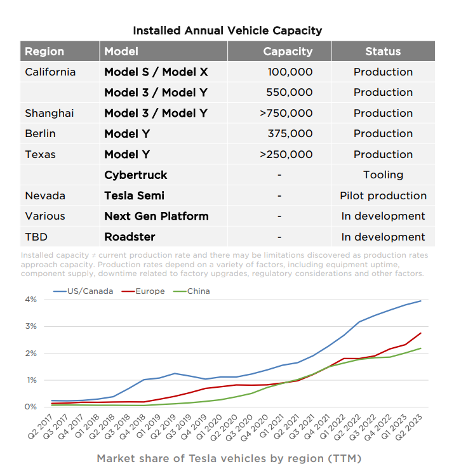The image size is (454, 476).
Task: Click the 'Q2 2017' x-axis label
Action: tap(40, 426)
